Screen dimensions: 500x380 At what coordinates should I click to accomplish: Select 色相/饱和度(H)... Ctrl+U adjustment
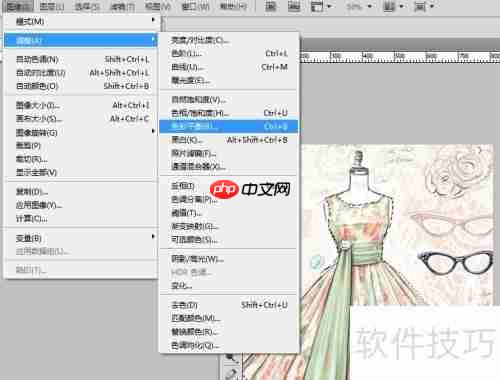[x=229, y=113]
